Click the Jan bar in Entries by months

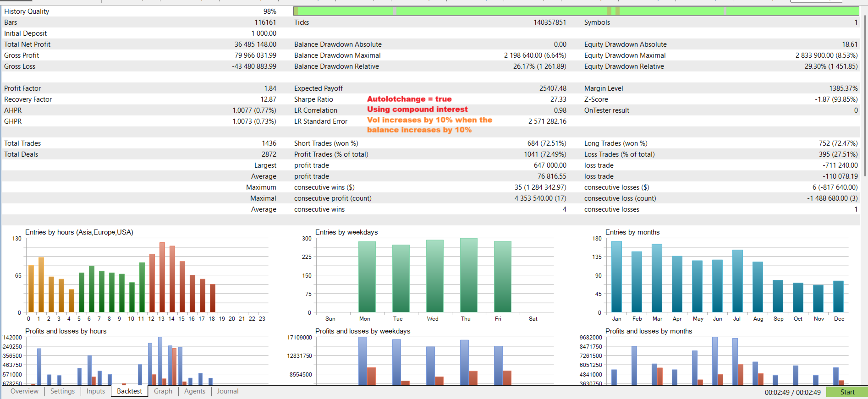[616, 277]
